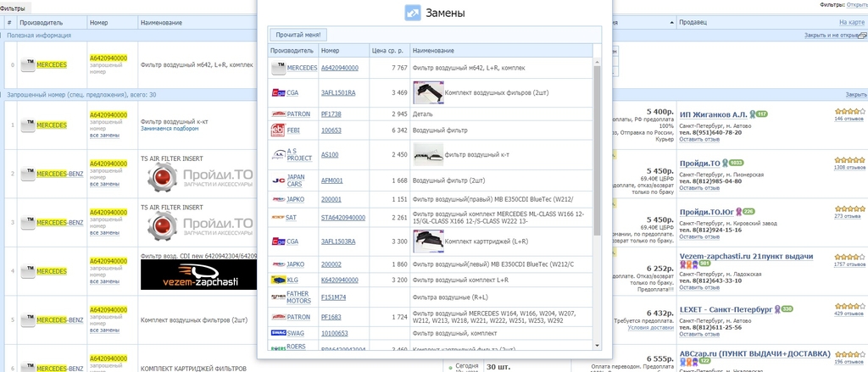Click the MERCEDES logo in Замены table
Screen dimensions: 868x372
tap(278, 68)
